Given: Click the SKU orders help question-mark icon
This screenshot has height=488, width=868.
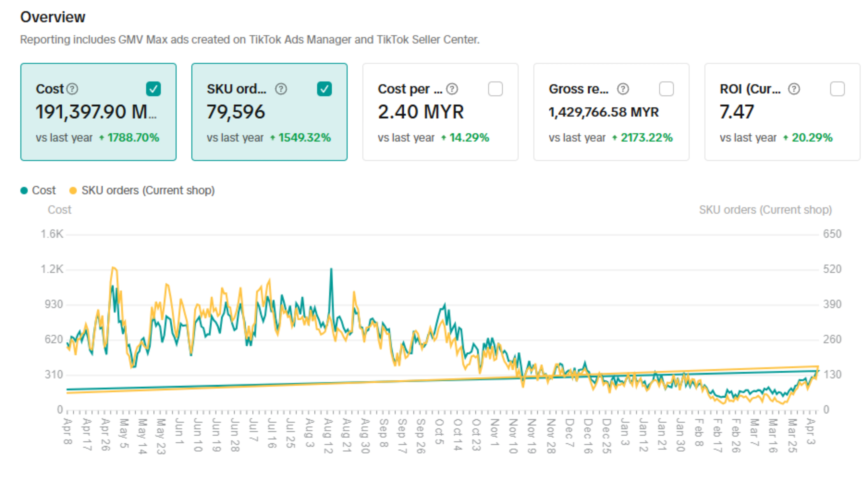Looking at the screenshot, I should (281, 89).
